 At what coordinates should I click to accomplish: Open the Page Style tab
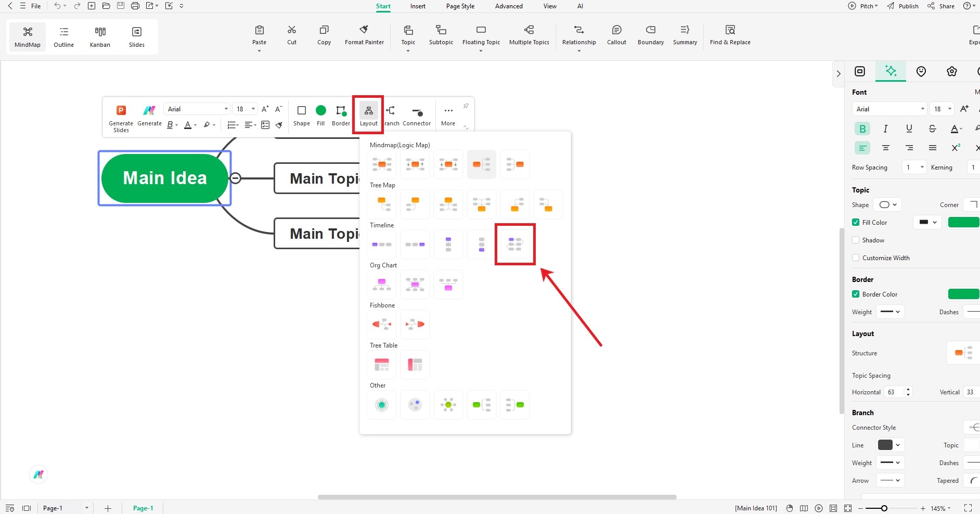coord(460,6)
